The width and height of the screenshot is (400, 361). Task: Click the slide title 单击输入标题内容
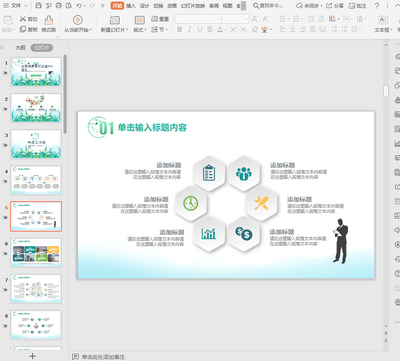click(152, 127)
